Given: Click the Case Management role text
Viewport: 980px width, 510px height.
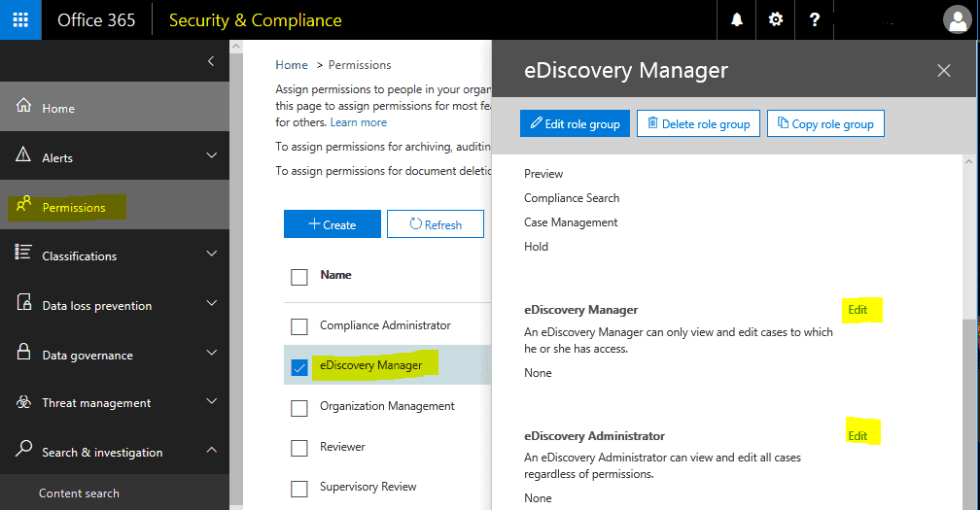Looking at the screenshot, I should [x=571, y=222].
